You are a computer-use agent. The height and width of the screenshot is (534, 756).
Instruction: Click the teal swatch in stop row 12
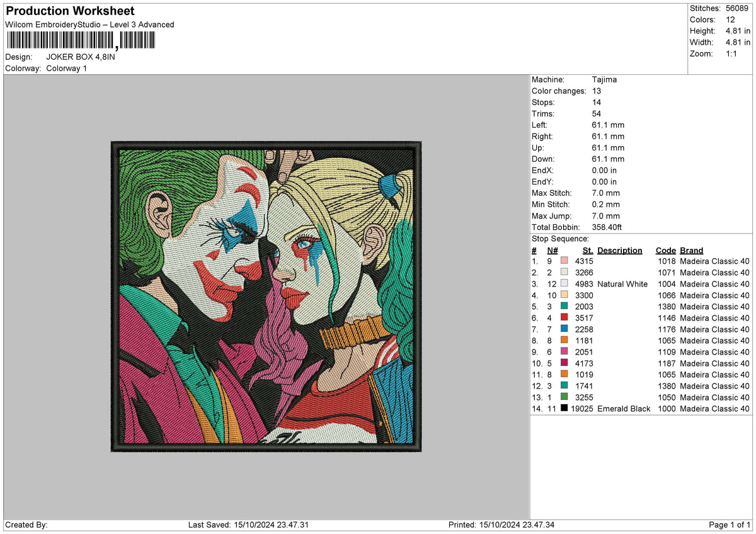[x=564, y=386]
